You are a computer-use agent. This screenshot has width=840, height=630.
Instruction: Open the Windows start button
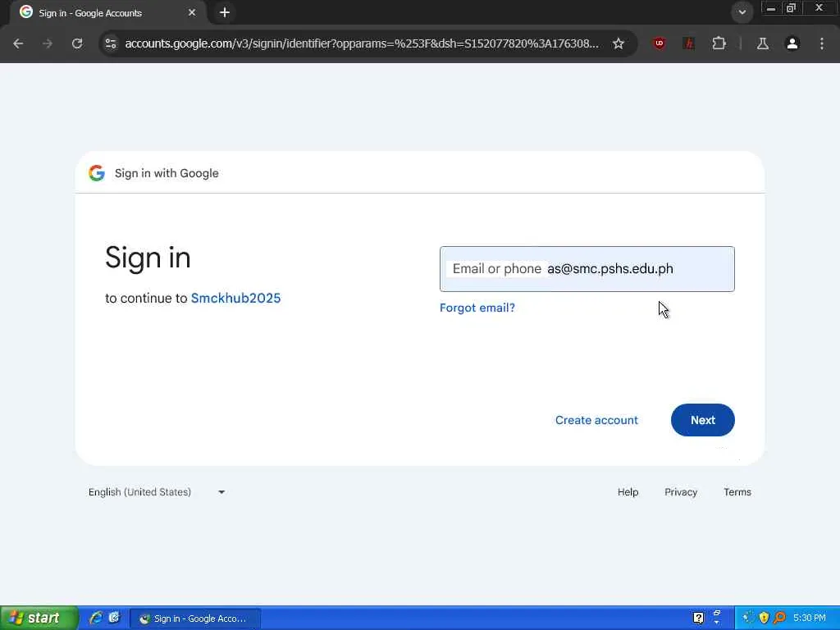tap(39, 619)
